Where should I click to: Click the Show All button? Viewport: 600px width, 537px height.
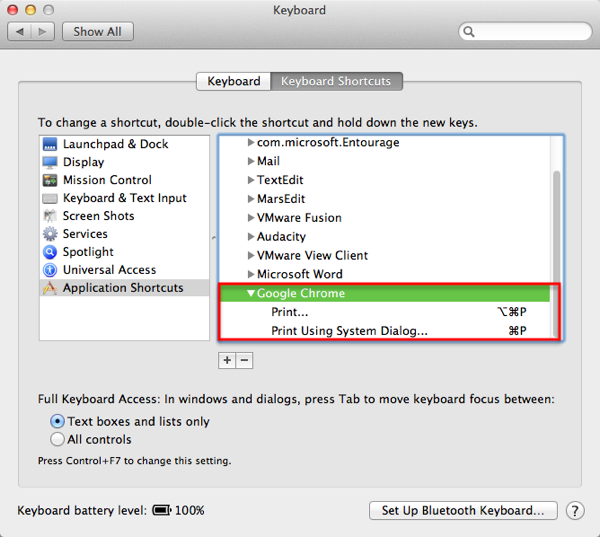tap(98, 31)
